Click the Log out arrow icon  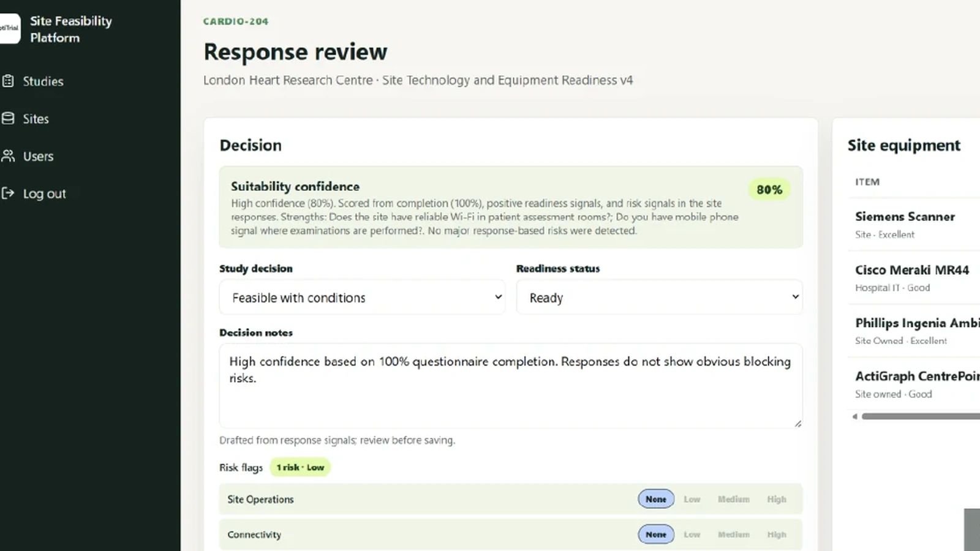[8, 193]
